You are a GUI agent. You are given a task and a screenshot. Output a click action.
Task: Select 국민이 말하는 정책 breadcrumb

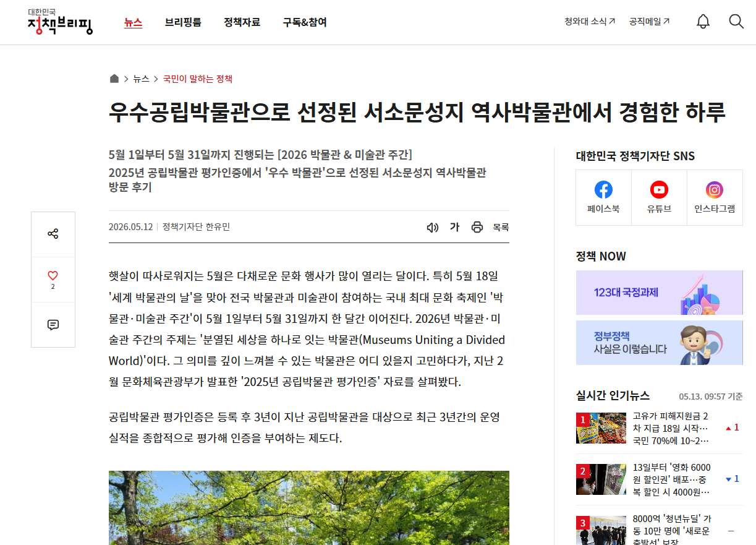198,79
